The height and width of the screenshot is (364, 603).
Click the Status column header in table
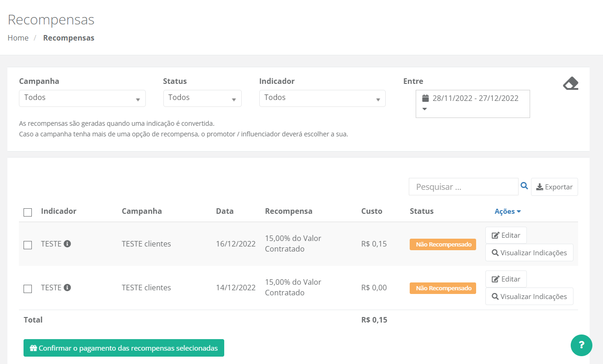(422, 211)
